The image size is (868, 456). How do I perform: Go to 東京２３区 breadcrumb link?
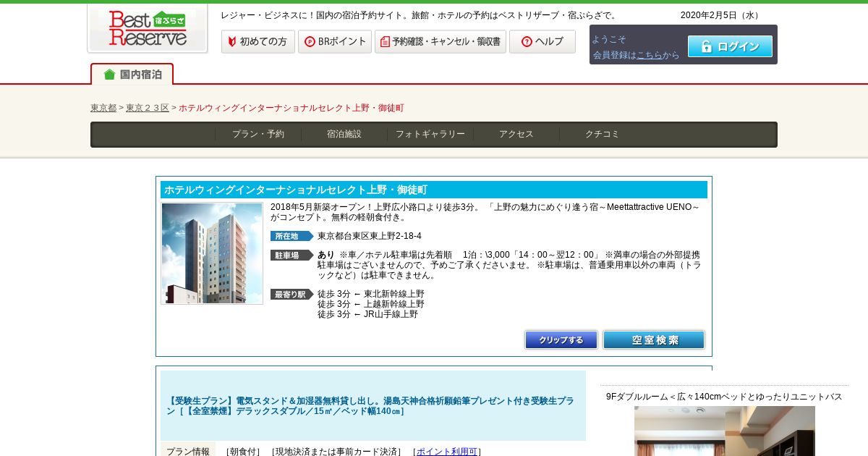148,108
